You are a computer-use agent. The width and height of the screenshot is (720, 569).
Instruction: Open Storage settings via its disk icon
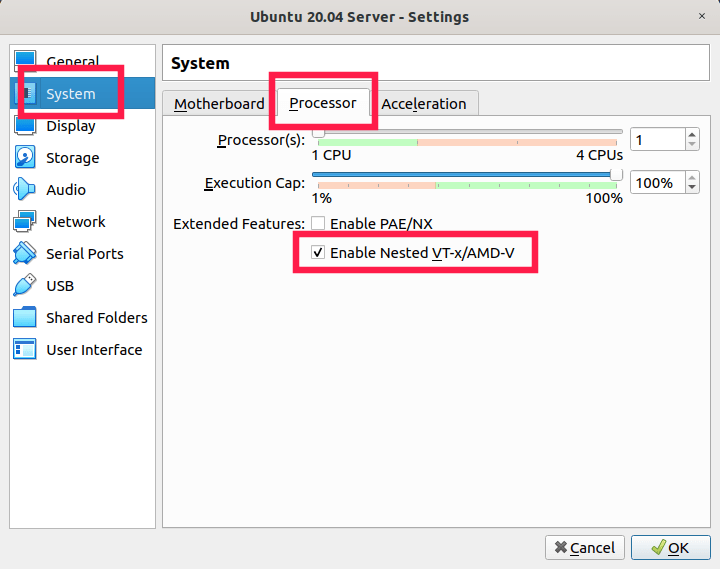tap(25, 157)
